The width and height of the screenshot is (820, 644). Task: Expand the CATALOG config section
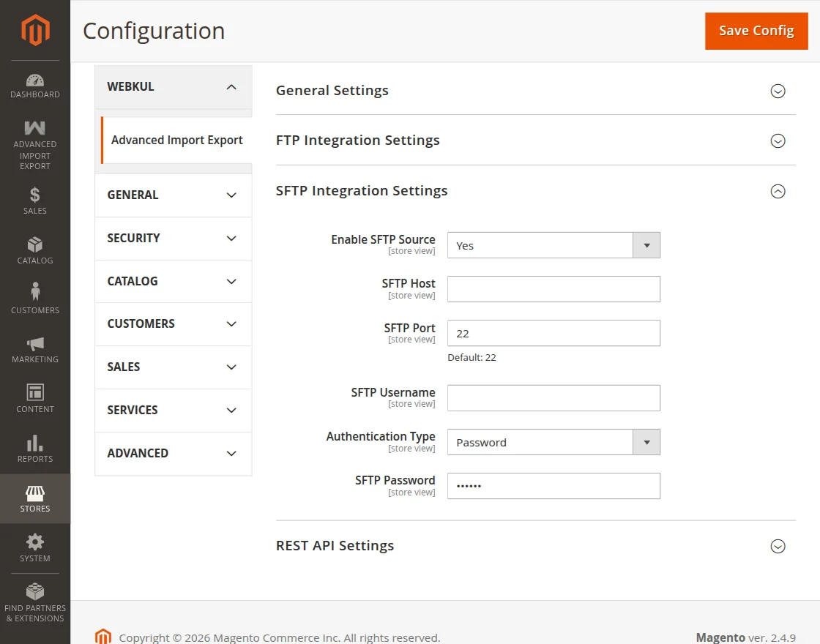point(173,281)
